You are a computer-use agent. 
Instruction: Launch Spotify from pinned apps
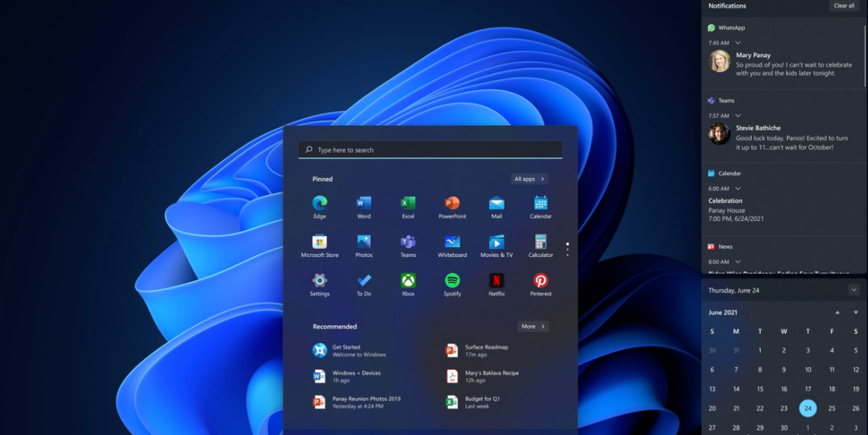click(452, 281)
